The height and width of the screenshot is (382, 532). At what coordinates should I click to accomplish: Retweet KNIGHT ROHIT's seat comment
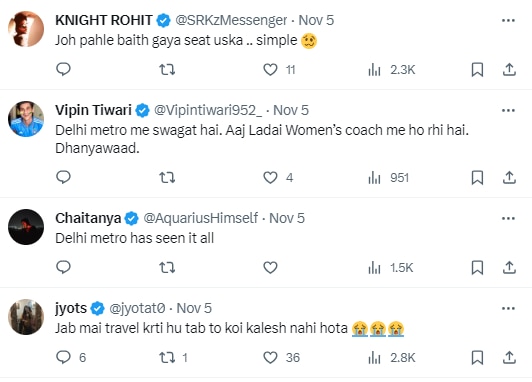coord(167,70)
